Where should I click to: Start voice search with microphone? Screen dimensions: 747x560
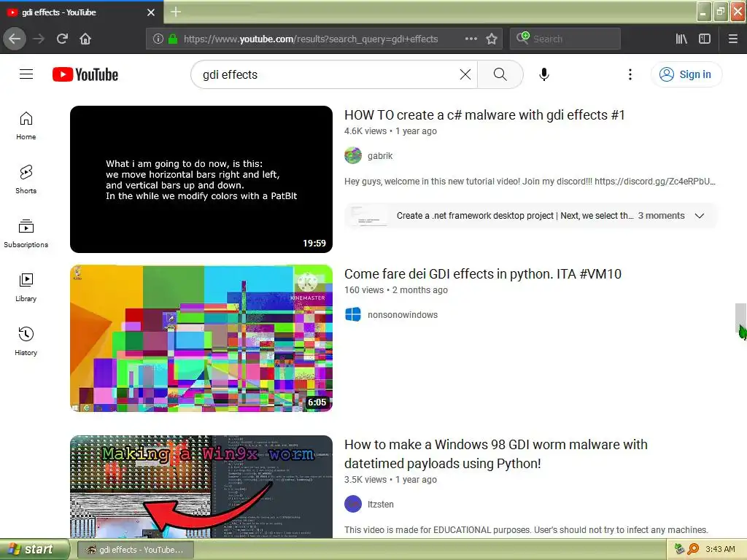(544, 74)
